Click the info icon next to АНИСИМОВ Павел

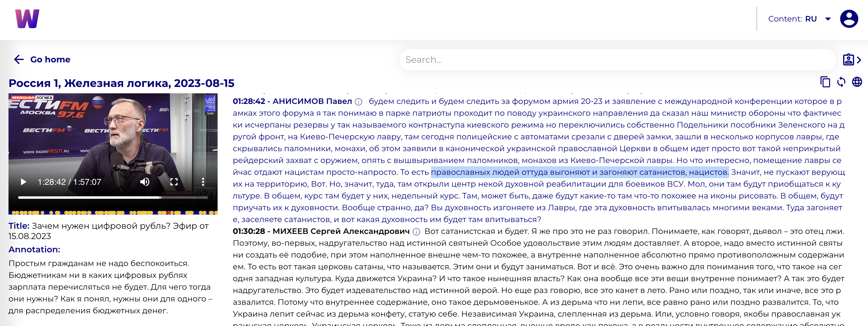coord(359,102)
